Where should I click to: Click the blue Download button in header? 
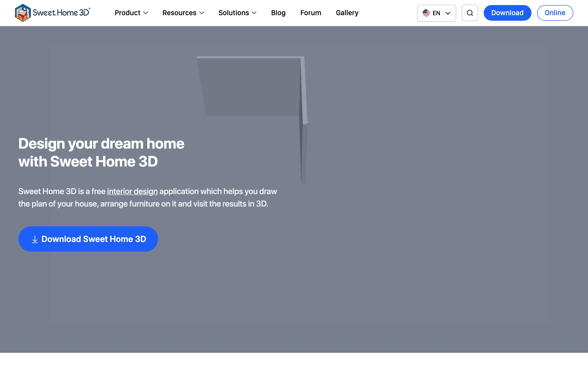(507, 13)
